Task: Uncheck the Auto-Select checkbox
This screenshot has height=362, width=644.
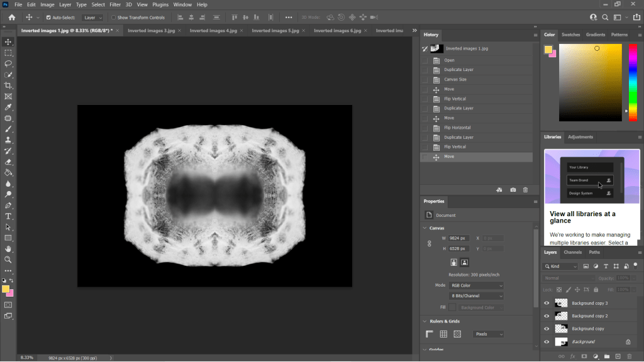Action: click(48, 18)
